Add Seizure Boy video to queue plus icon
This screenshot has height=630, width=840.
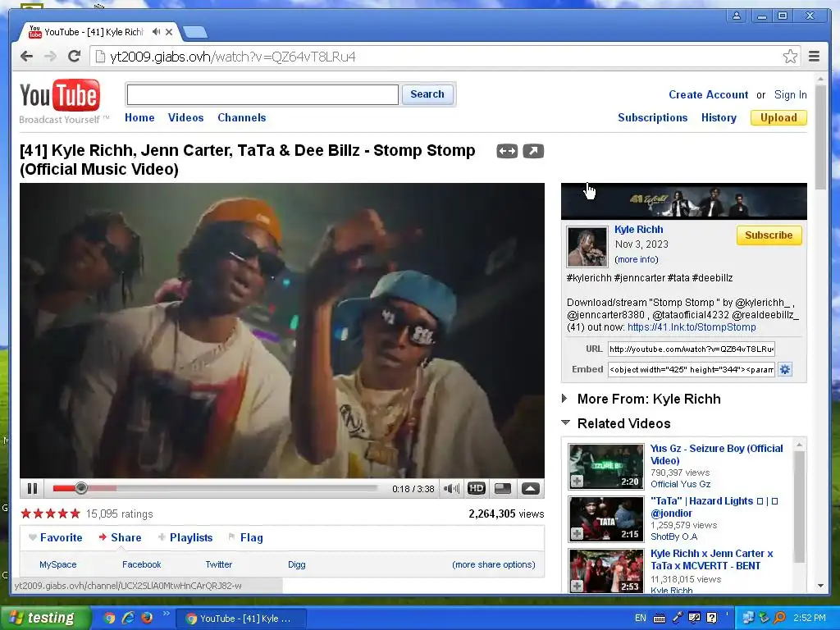(x=577, y=481)
